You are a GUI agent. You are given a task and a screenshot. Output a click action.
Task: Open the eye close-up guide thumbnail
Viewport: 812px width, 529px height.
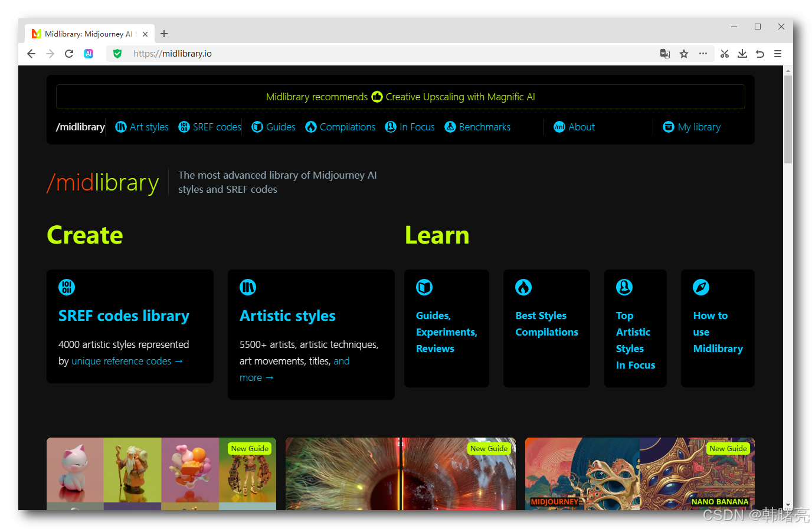pos(401,474)
